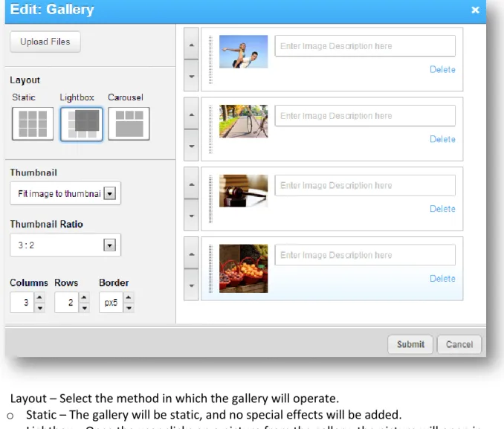The image size is (504, 429).
Task: Select the Static layout icon
Action: click(x=33, y=124)
